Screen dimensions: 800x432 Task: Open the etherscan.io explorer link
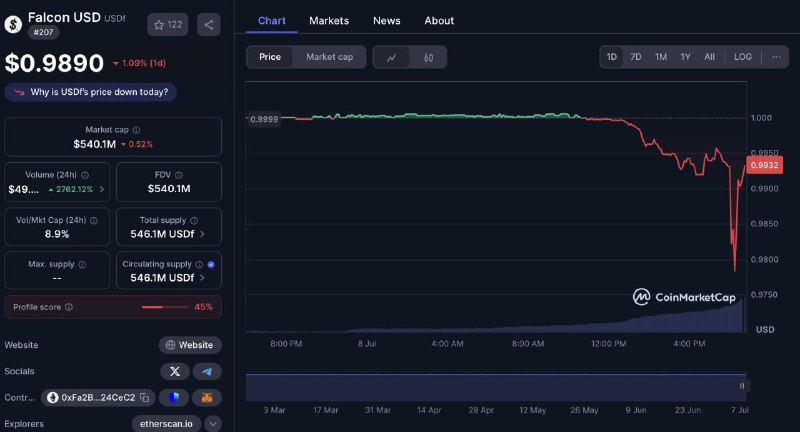[166, 424]
